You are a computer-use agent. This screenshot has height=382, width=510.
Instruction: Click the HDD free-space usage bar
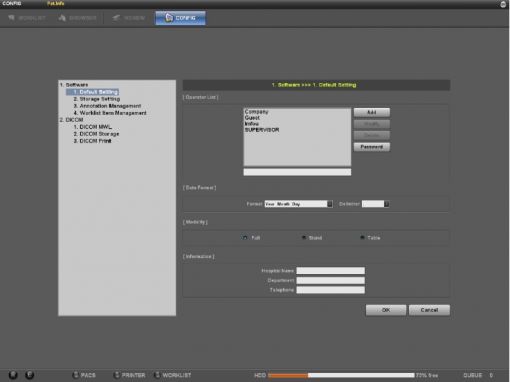click(x=341, y=375)
